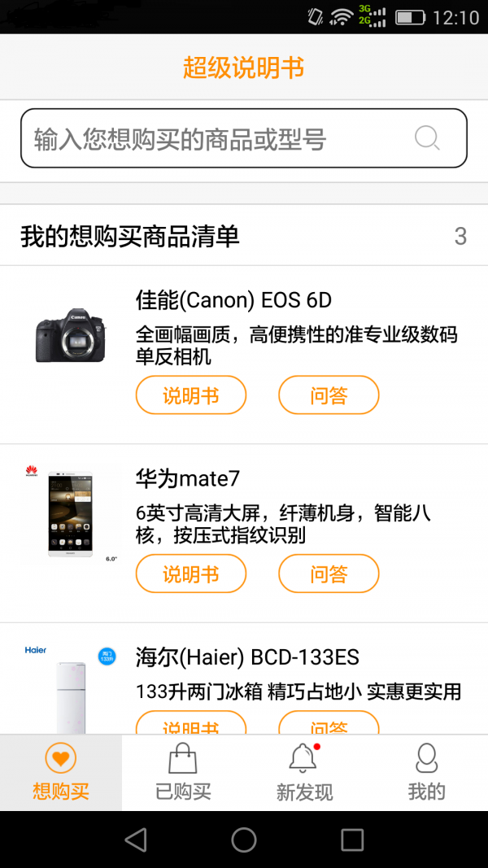Tap the product search input field
The height and width of the screenshot is (868, 488).
click(x=220, y=138)
